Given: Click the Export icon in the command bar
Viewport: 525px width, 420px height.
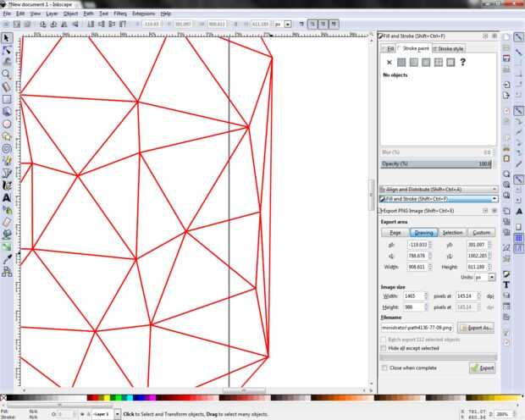Looking at the screenshot, I should (506, 96).
